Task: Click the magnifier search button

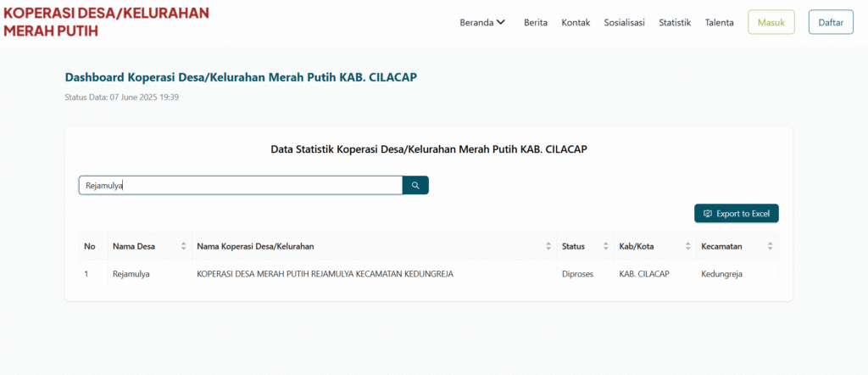Action: tap(415, 186)
